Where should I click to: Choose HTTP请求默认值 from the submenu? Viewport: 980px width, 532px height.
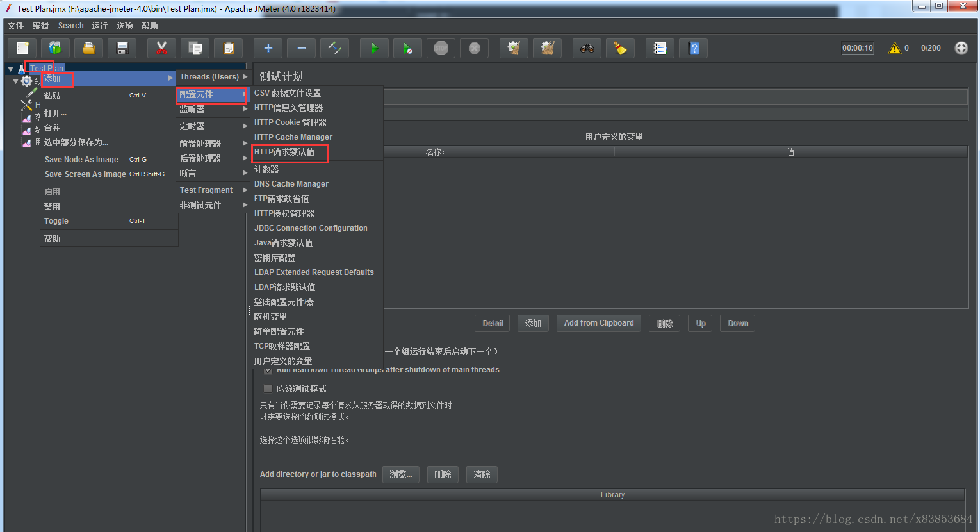[317, 153]
